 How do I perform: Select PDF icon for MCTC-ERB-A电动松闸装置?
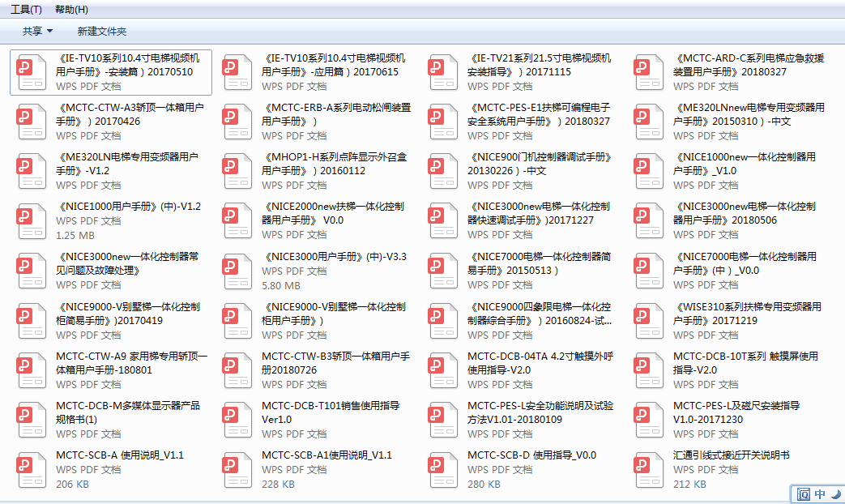(237, 122)
